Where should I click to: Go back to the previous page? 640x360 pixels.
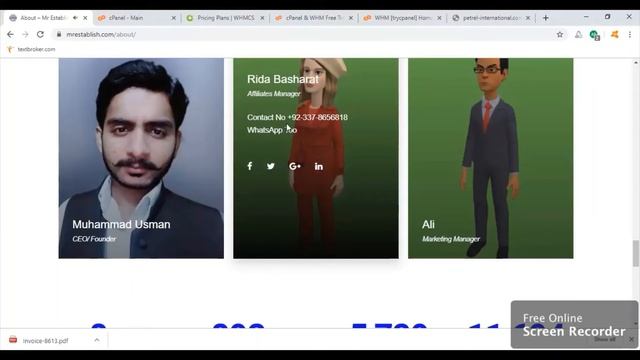(10, 35)
